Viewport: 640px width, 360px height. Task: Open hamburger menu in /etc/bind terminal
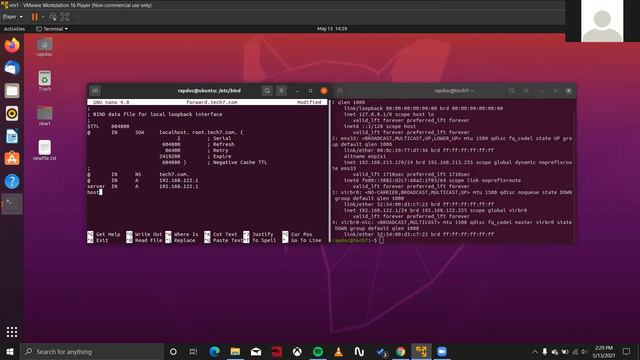281,91
